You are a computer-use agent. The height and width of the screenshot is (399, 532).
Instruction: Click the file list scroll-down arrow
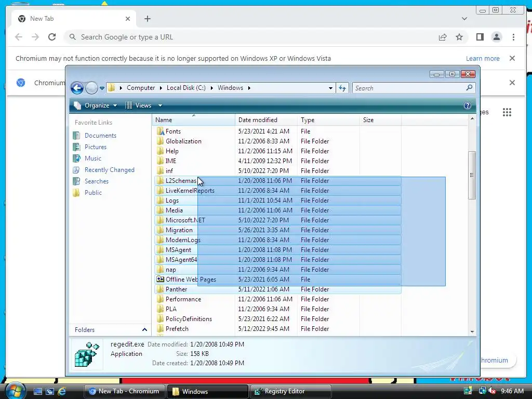click(x=472, y=332)
